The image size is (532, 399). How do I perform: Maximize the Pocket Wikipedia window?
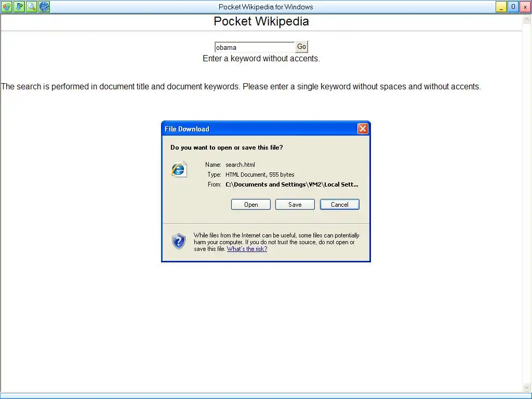513,7
